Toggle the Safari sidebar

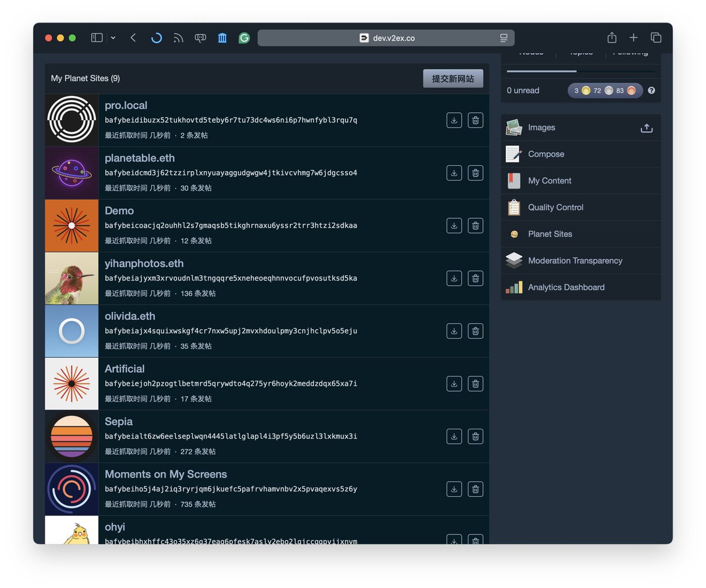[97, 38]
